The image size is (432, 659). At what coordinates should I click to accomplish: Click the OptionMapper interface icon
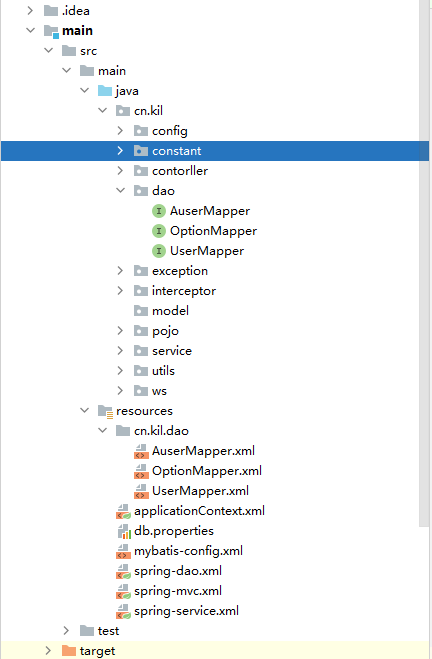(x=158, y=231)
